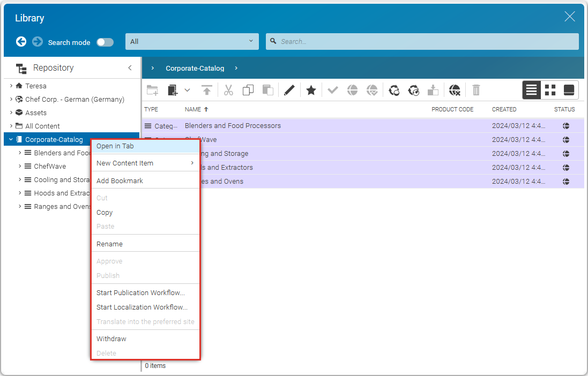This screenshot has width=588, height=376.
Task: Click the back navigation arrow
Action: tap(21, 42)
